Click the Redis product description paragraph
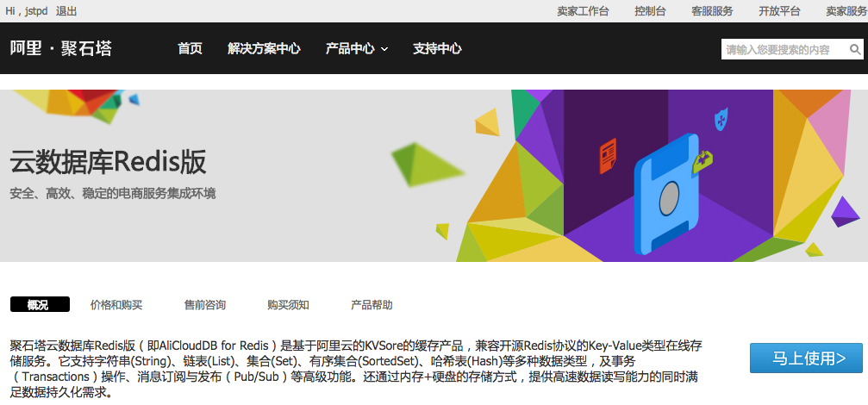The width and height of the screenshot is (868, 405). pos(356,370)
